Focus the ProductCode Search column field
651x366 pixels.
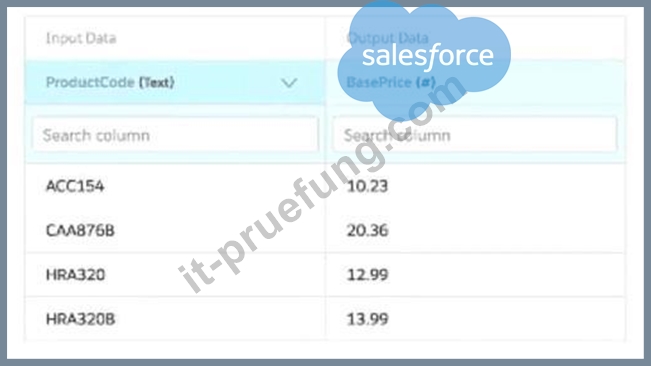175,135
